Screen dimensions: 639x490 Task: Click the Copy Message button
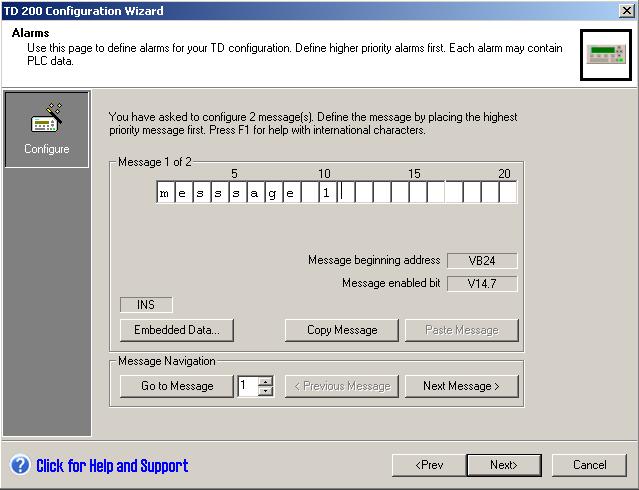tap(342, 330)
